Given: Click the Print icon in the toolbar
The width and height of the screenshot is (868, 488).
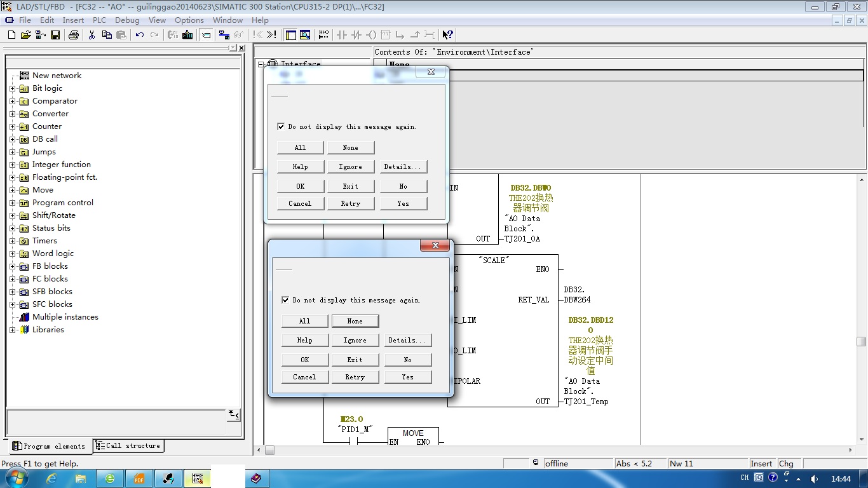Looking at the screenshot, I should click(73, 35).
